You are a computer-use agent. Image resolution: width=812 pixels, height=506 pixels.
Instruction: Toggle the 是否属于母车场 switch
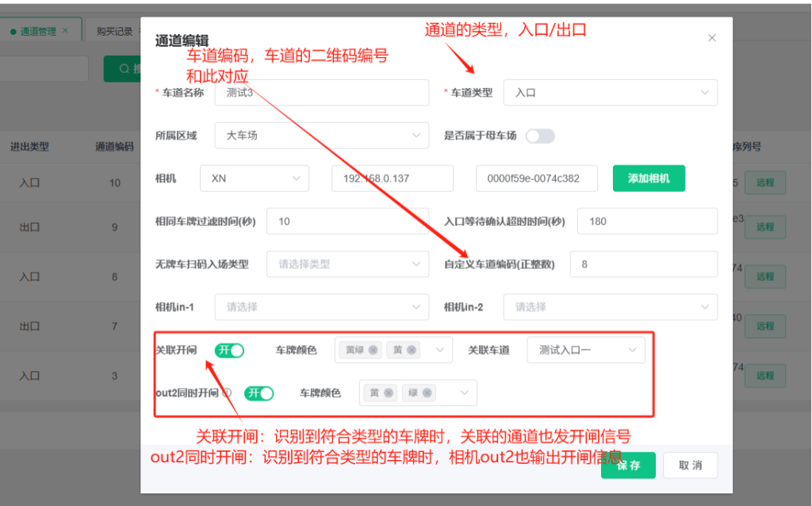click(540, 136)
